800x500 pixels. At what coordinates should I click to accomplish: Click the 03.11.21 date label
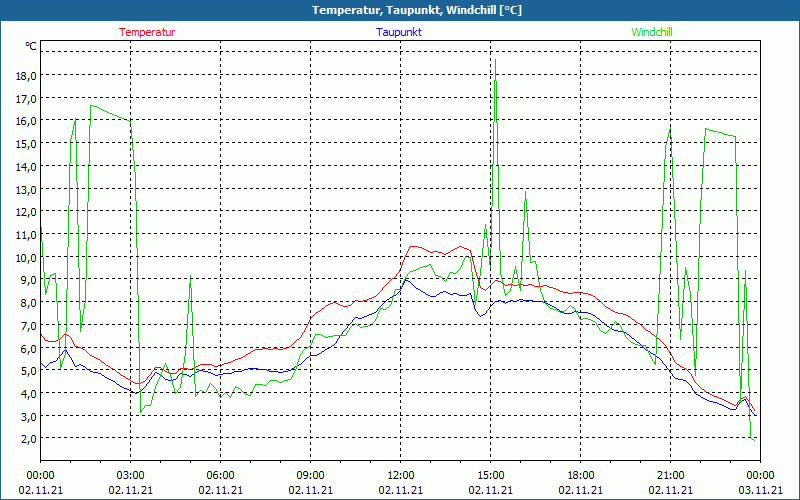(760, 490)
